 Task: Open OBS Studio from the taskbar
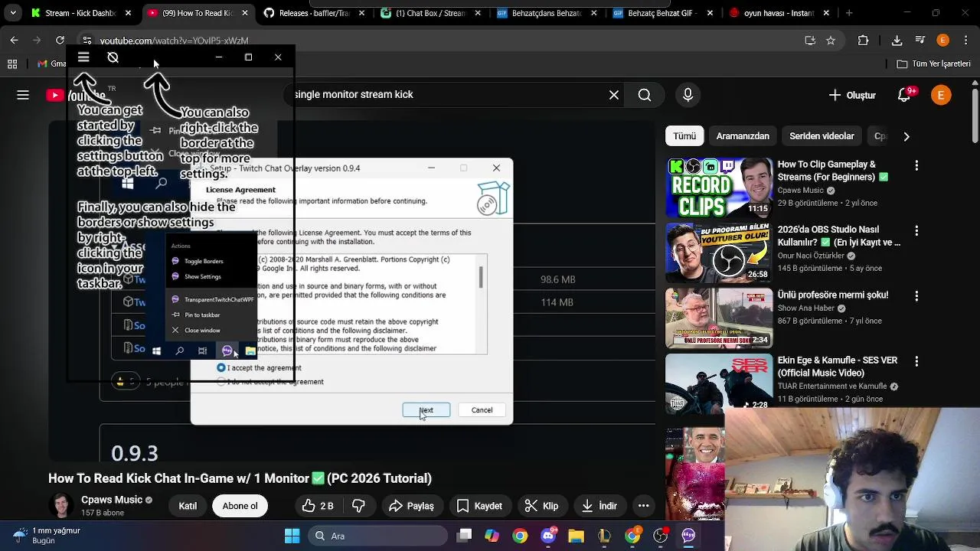pyautogui.click(x=660, y=536)
